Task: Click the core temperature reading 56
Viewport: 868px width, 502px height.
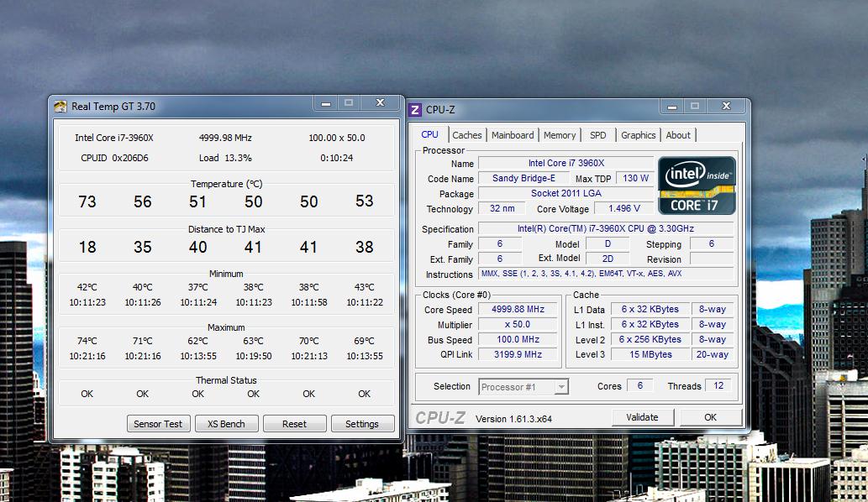Action: point(142,201)
